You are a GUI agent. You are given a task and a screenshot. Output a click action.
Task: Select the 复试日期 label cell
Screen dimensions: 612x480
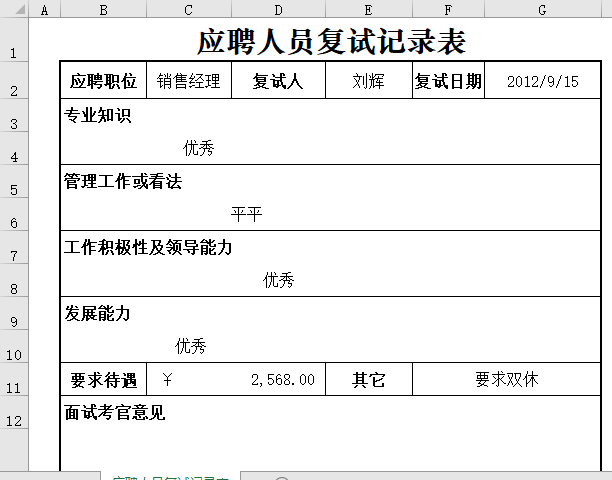448,82
